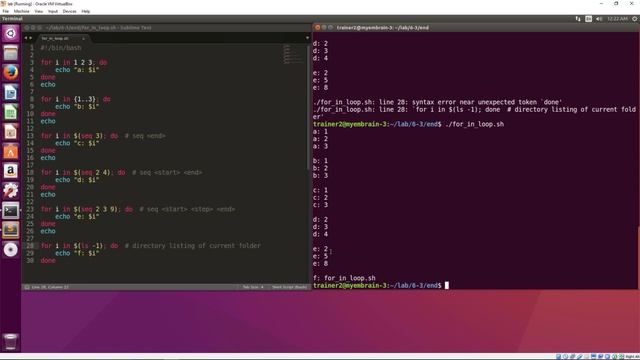Click the Line, Column status bar text

[50, 287]
